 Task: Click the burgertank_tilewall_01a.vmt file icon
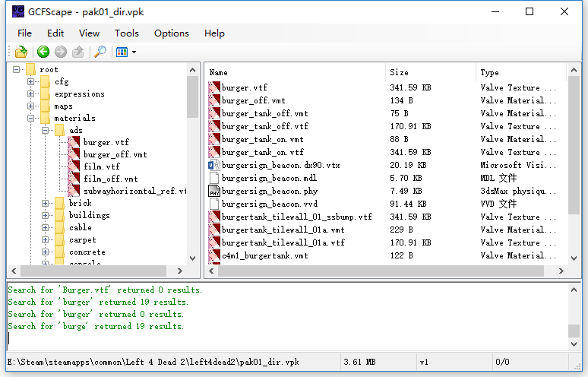[x=214, y=230]
